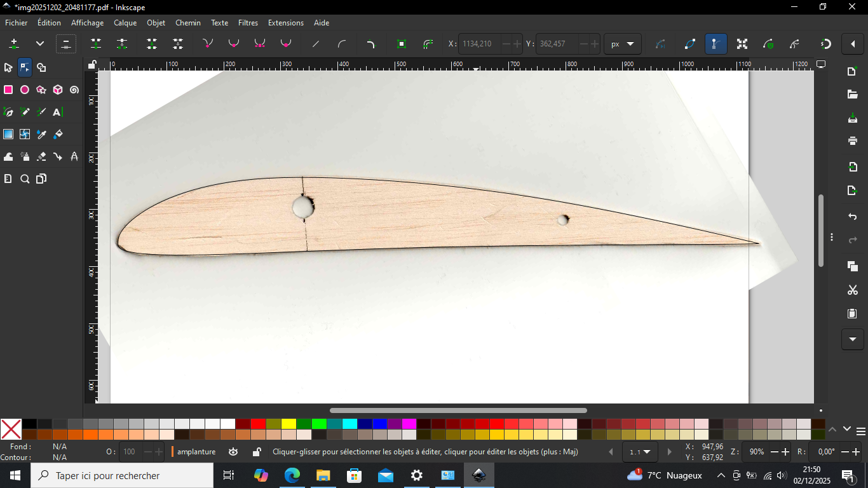Activate the text tool
This screenshot has width=868, height=488.
pyautogui.click(x=57, y=112)
